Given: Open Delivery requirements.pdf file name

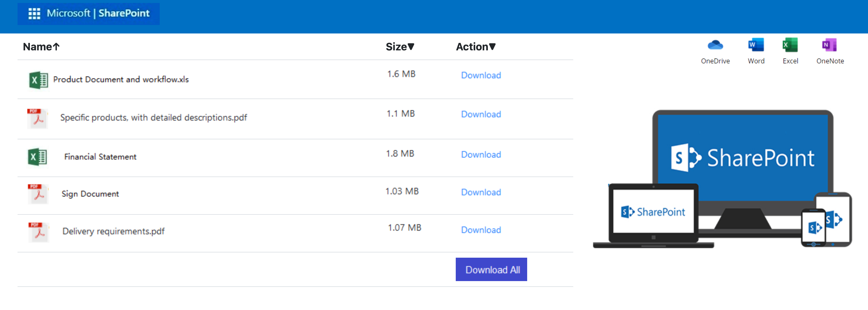Looking at the screenshot, I should click(114, 231).
